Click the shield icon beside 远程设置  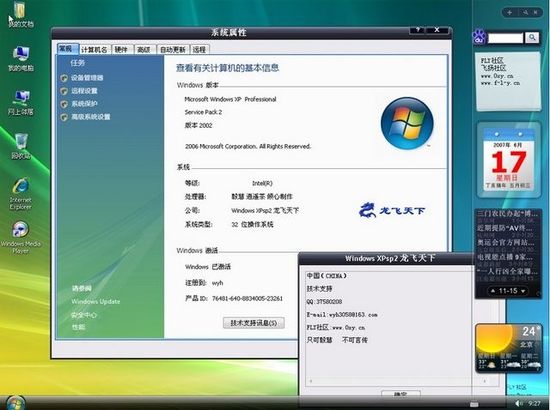(x=64, y=91)
